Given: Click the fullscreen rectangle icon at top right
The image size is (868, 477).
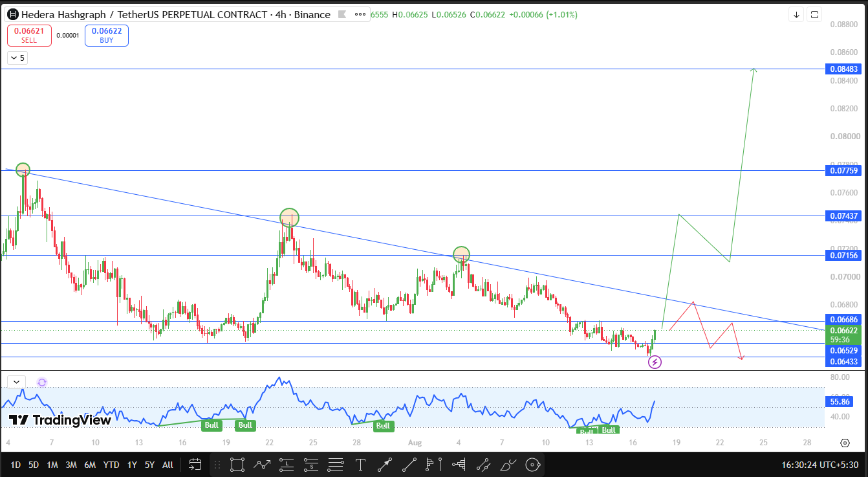Looking at the screenshot, I should [x=815, y=14].
